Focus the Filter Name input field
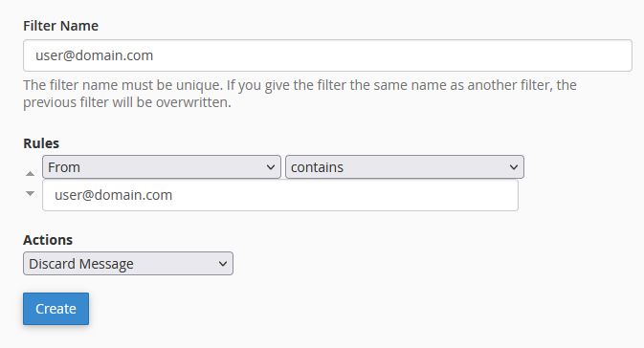This screenshot has height=348, width=644. pyautogui.click(x=328, y=55)
